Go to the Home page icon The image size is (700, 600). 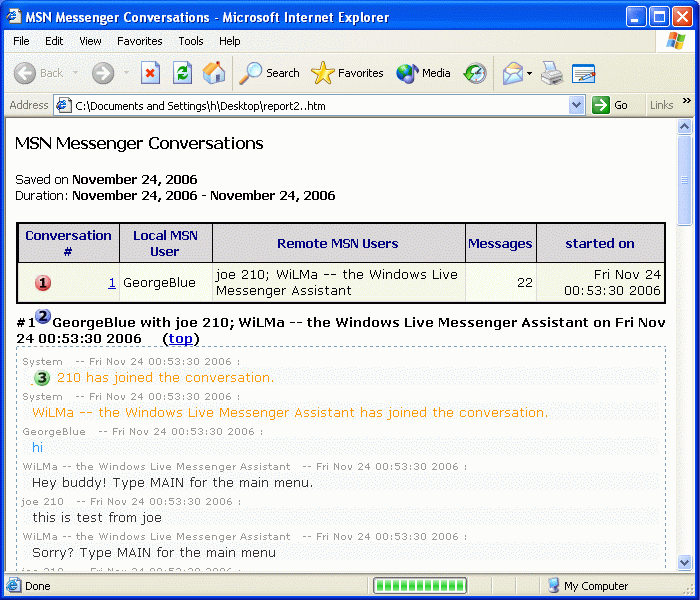point(213,73)
